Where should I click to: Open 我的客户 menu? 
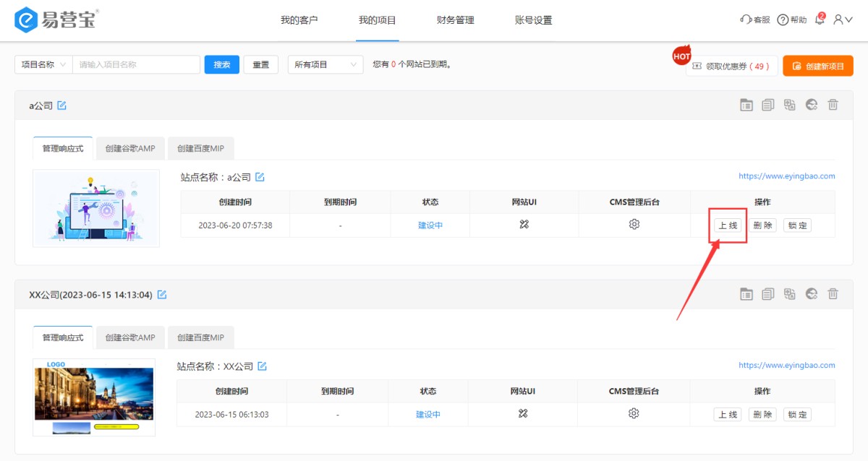point(299,20)
